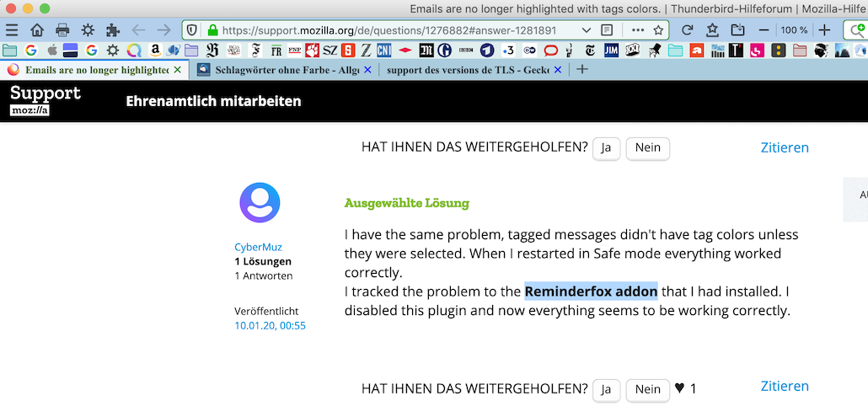Viewport: 868px width, 417px height.
Task: Open the FNP bookmark
Action: 294,51
